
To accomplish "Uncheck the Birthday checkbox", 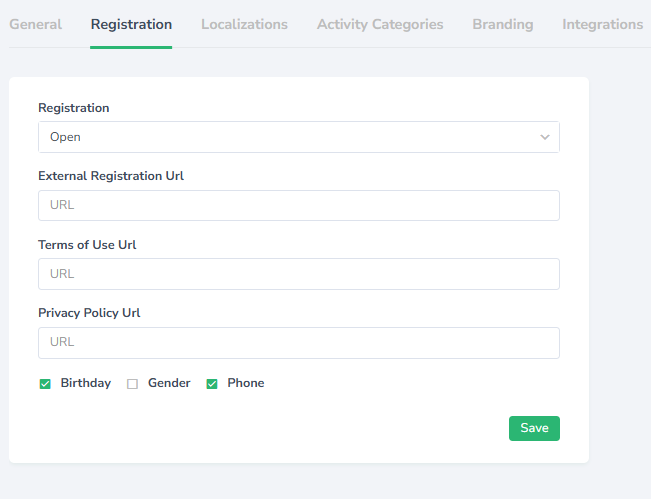I will pos(45,384).
